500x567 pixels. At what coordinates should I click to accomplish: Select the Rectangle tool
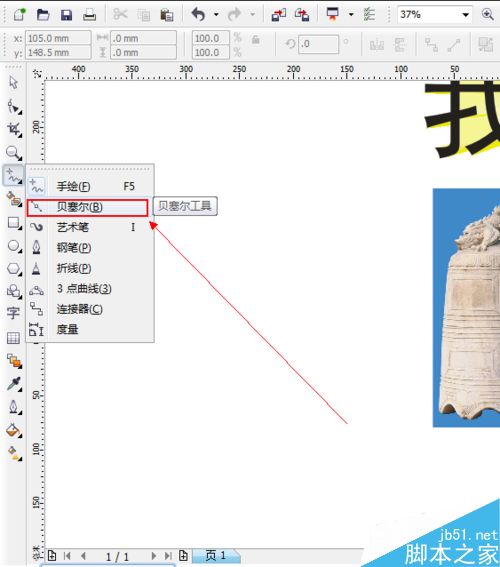14,222
